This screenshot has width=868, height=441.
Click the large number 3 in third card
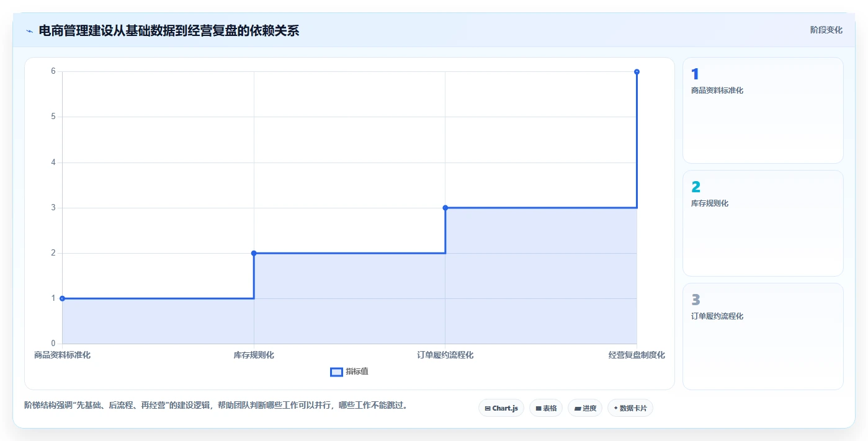click(x=696, y=300)
